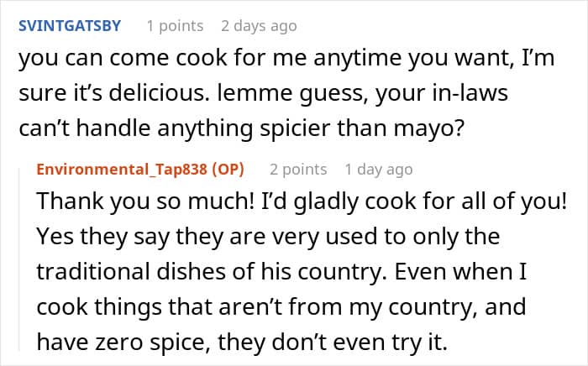The width and height of the screenshot is (588, 366).
Task: Open the Environmental_Tap838 user profile
Action: coord(124,170)
